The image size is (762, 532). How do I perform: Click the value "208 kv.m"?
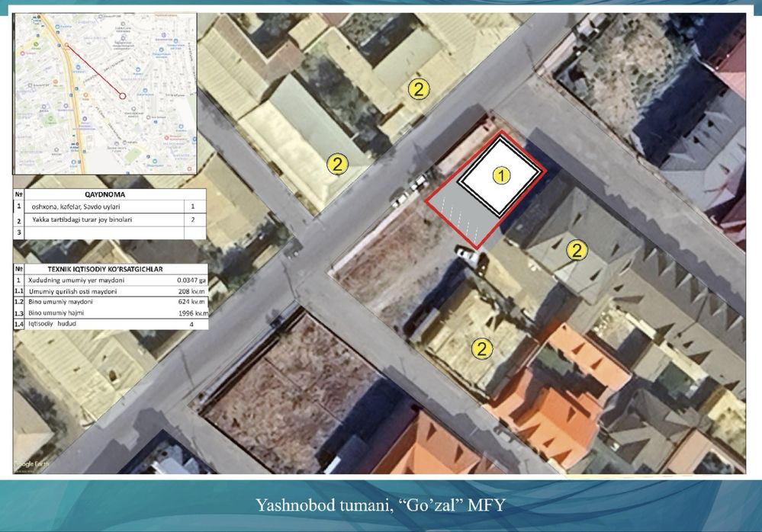coord(191,292)
